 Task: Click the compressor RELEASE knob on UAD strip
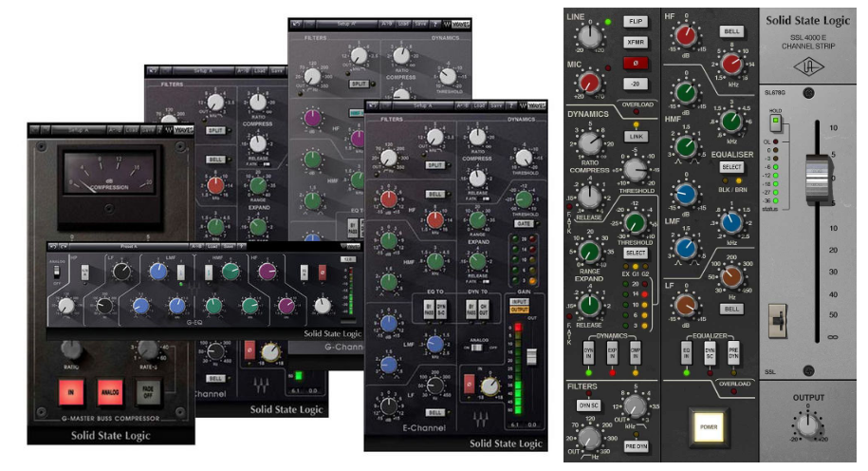click(589, 197)
